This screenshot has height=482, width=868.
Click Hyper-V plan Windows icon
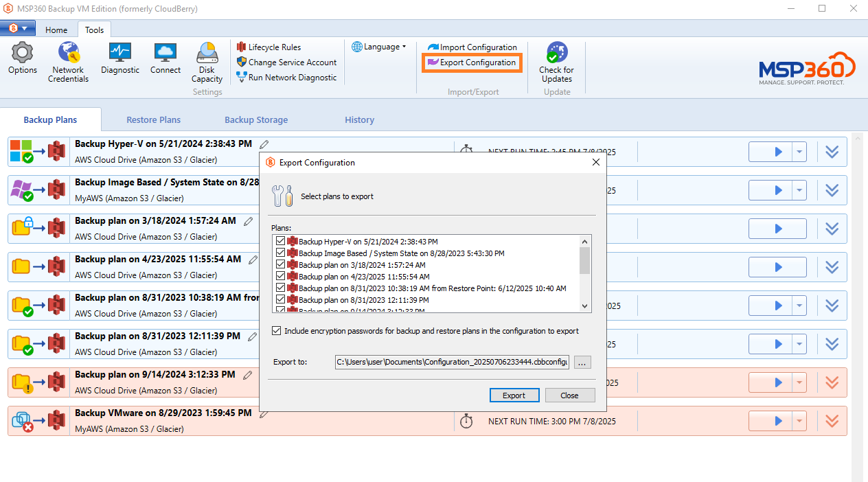click(x=21, y=151)
